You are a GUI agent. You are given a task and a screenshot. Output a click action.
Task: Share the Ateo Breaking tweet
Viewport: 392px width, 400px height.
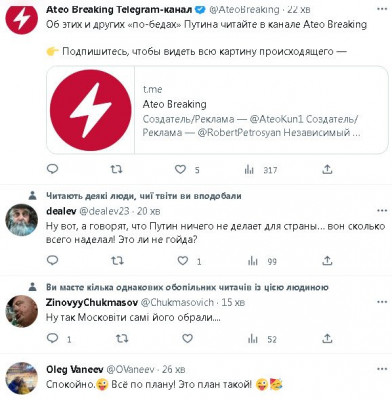[327, 170]
